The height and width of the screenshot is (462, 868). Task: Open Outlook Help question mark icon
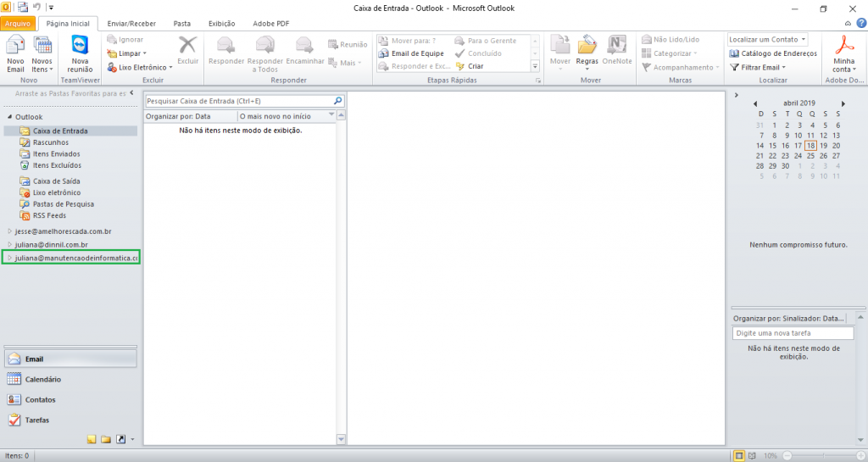861,23
